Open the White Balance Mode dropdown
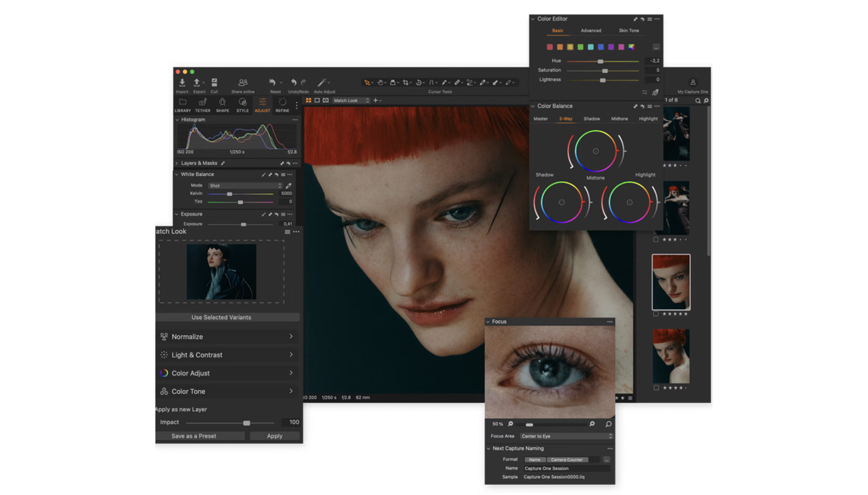This screenshot has height=495, width=868. pos(245,186)
